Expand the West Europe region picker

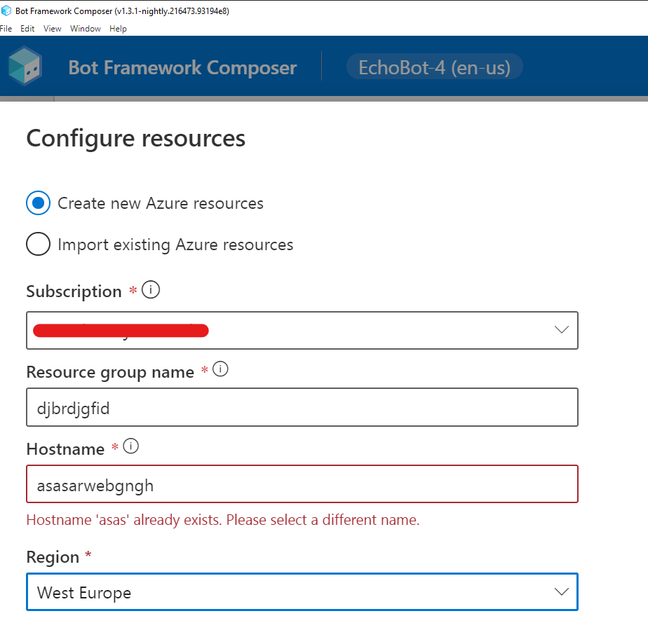point(302,591)
